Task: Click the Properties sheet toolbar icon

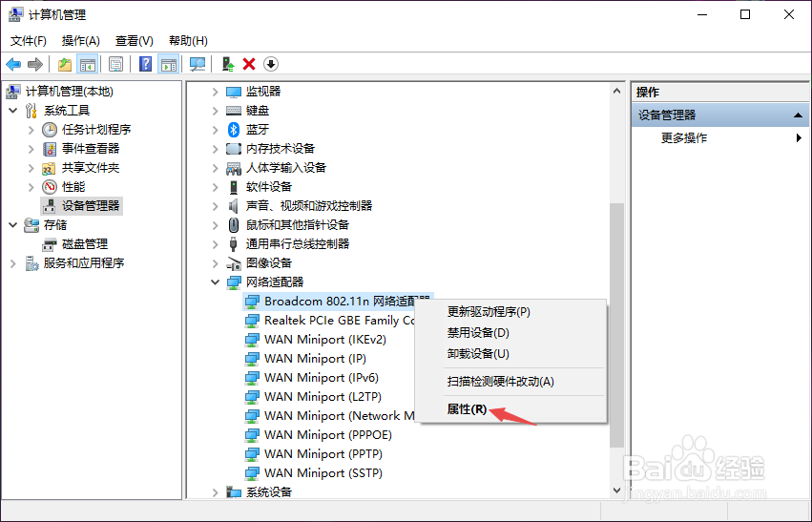Action: pos(116,64)
